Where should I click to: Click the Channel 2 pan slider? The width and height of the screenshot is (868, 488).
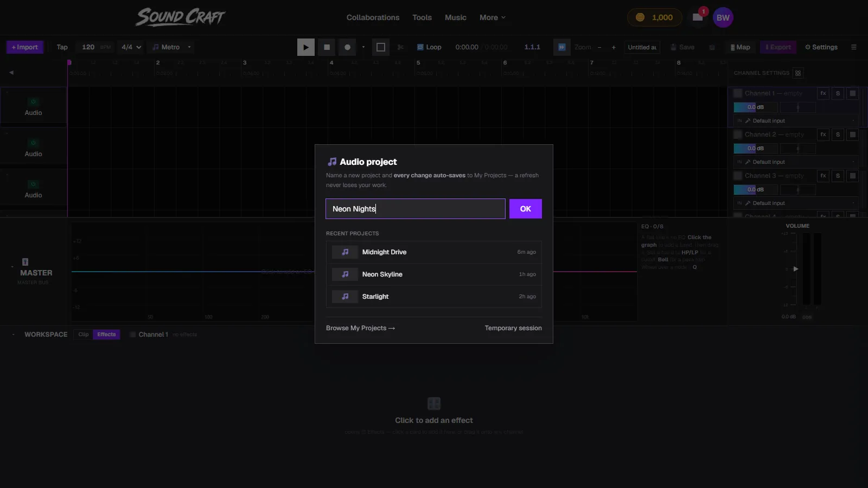coord(797,149)
